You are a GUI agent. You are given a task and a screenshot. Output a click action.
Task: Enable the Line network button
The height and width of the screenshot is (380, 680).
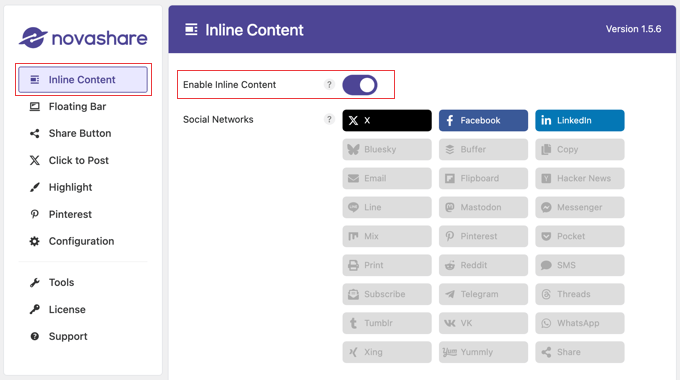[x=387, y=207]
